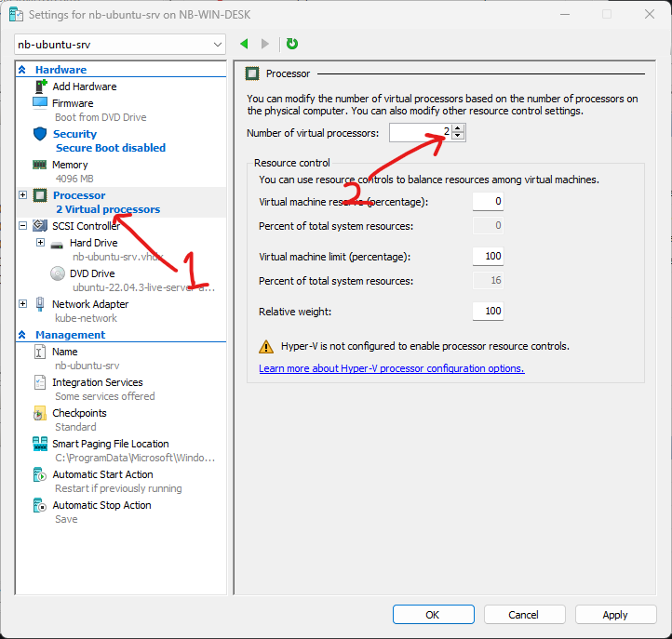Click the green refresh icon in toolbar

tap(292, 44)
